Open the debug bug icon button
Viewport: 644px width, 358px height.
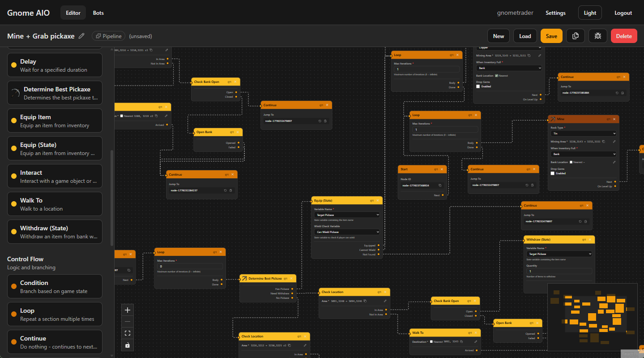point(598,36)
